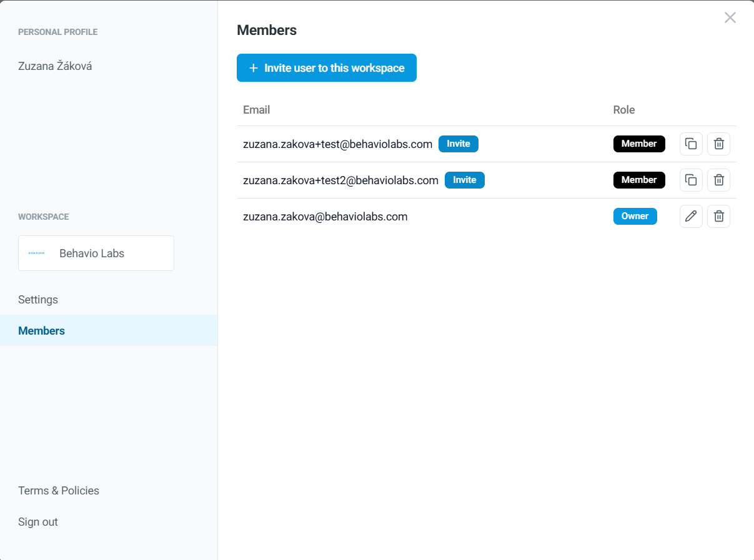Image resolution: width=754 pixels, height=560 pixels.
Task: Click the Behavio Labs workspace logo
Action: [x=37, y=253]
